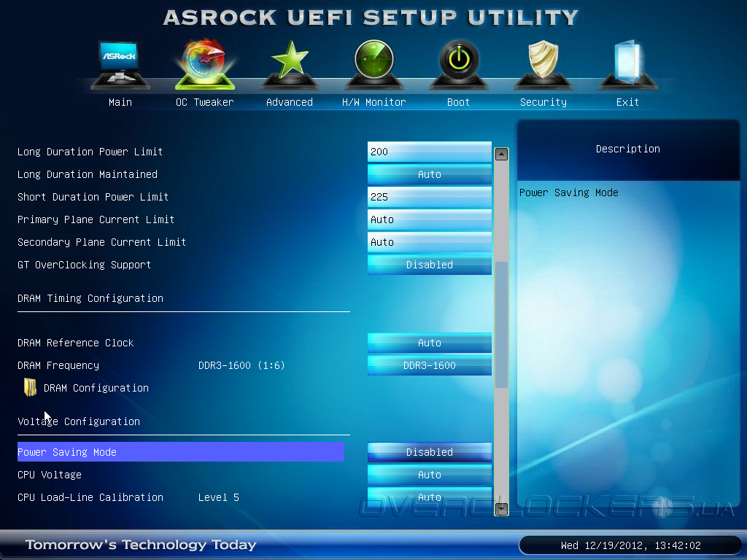Screen dimensions: 747x560
Task: Open the CPU Load-Line Calibration Auto dropdown
Action: tap(429, 497)
